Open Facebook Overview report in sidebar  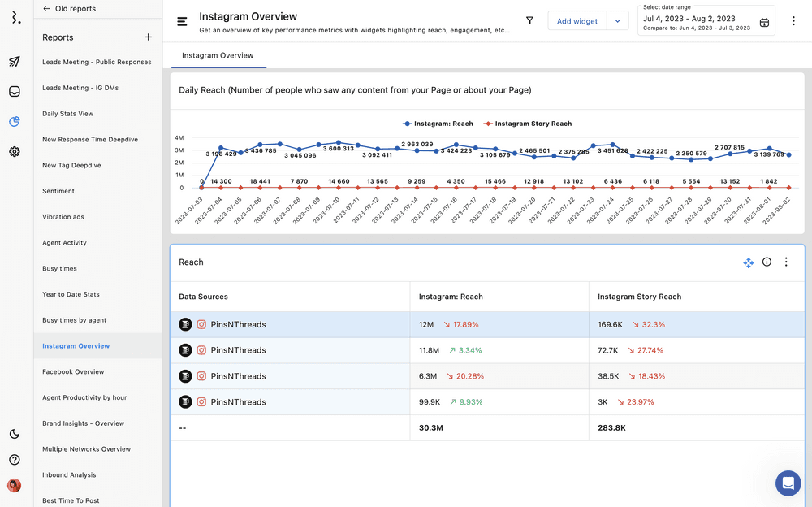[73, 372]
